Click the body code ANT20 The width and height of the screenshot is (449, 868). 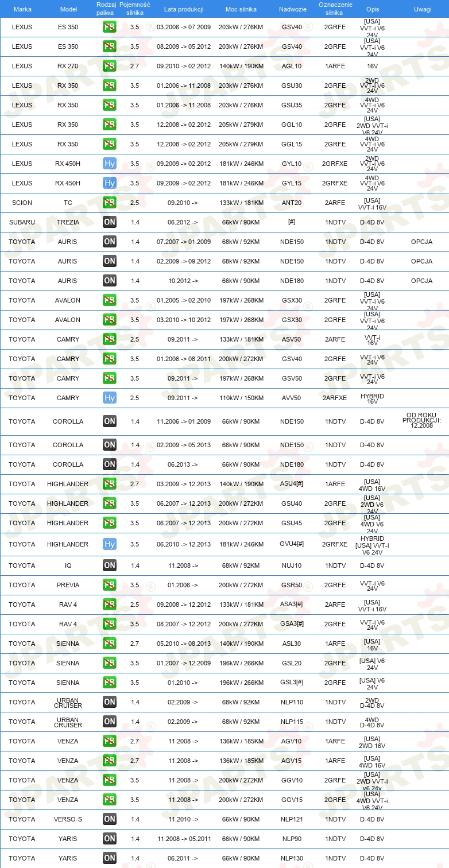point(292,203)
